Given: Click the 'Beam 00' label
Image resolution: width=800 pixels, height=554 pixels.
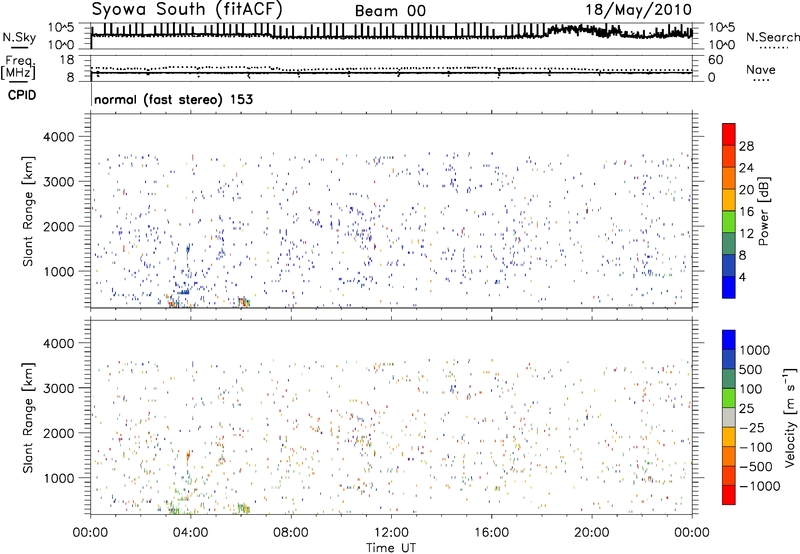Looking at the screenshot, I should [390, 11].
